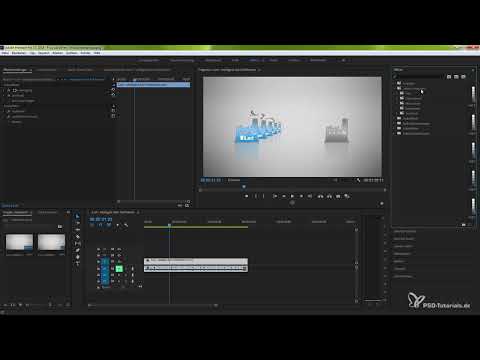
Task: Click the Program Monitor playhead scrubber
Action: click(244, 187)
